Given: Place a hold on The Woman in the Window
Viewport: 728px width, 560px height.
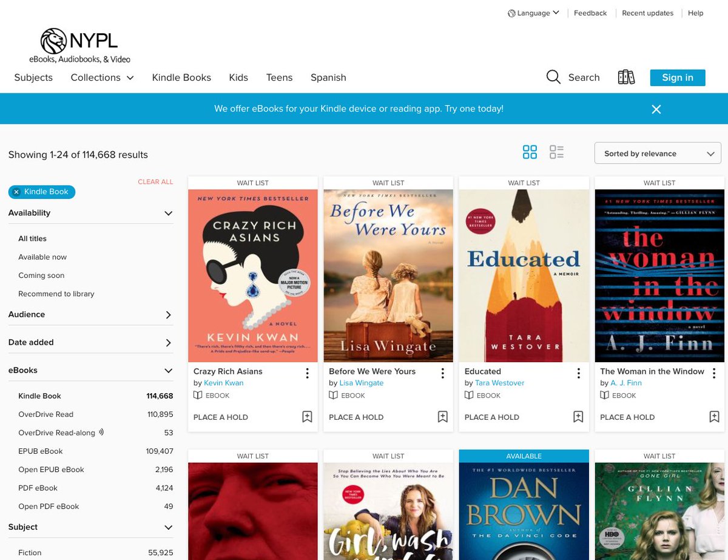Looking at the screenshot, I should (x=627, y=417).
